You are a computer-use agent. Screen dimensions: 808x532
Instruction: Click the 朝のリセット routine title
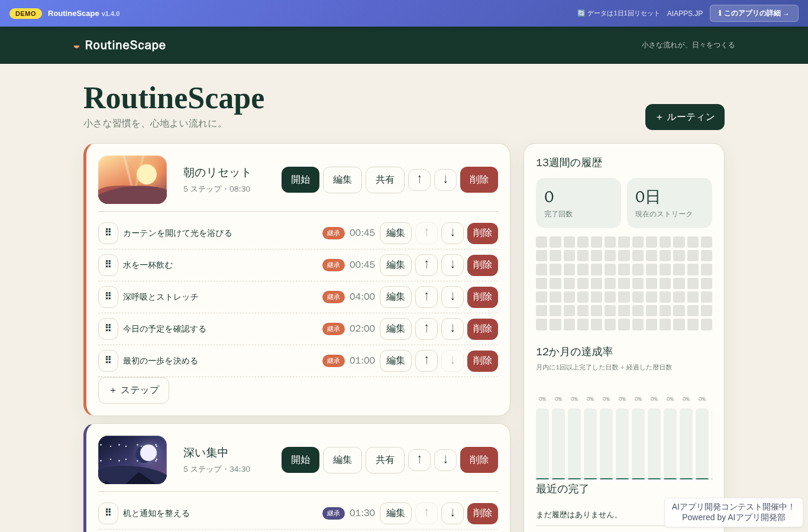click(x=217, y=173)
